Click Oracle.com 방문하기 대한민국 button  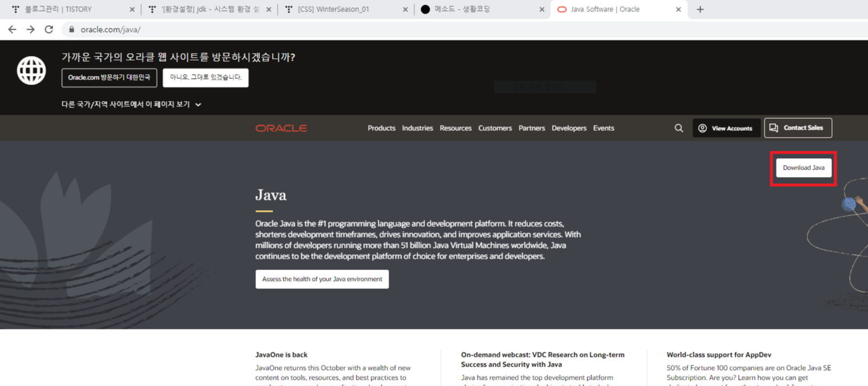click(109, 78)
